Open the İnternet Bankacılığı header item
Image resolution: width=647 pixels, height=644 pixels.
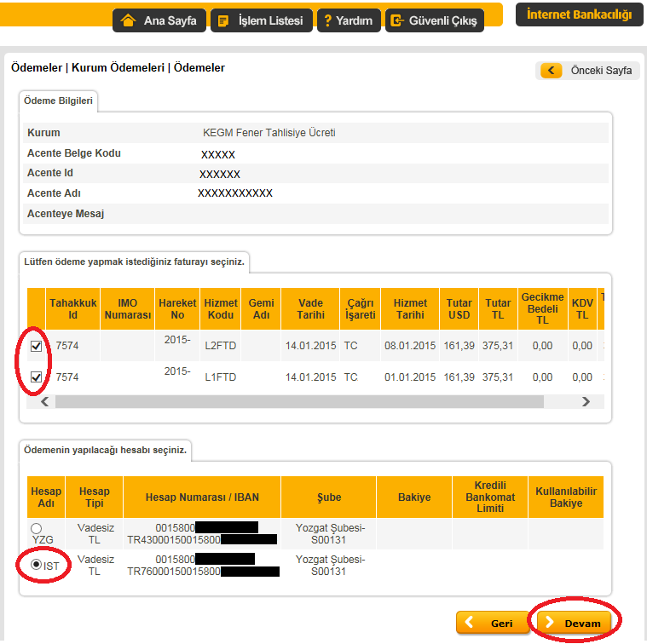point(579,15)
